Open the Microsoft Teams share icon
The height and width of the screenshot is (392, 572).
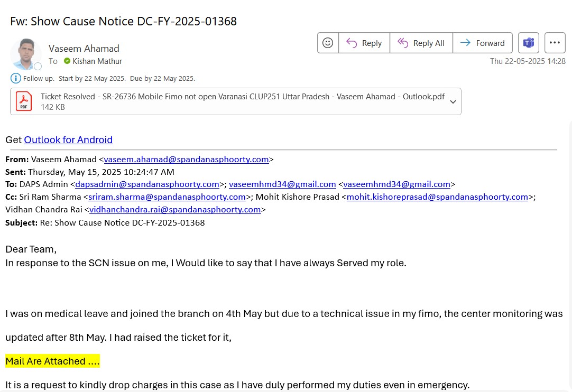pyautogui.click(x=528, y=43)
